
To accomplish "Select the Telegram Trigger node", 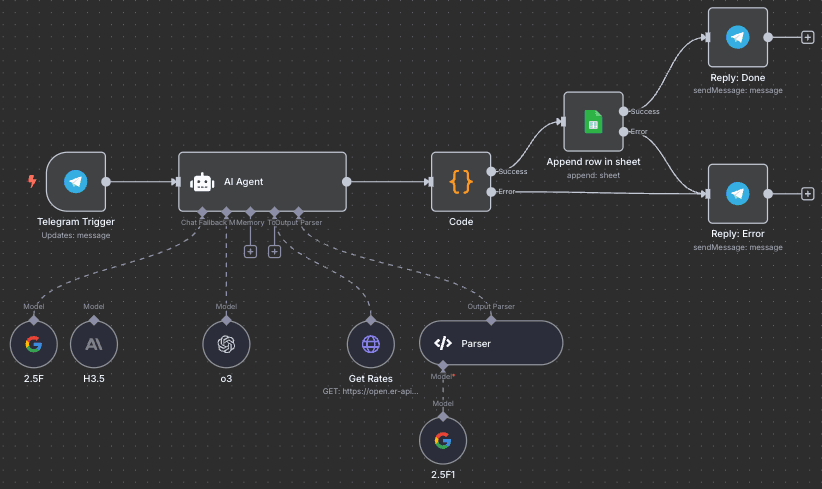I will (76, 182).
